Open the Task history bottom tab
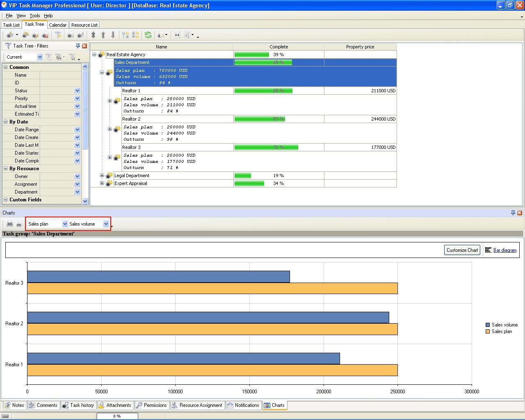The height and width of the screenshot is (420, 525). [x=78, y=405]
